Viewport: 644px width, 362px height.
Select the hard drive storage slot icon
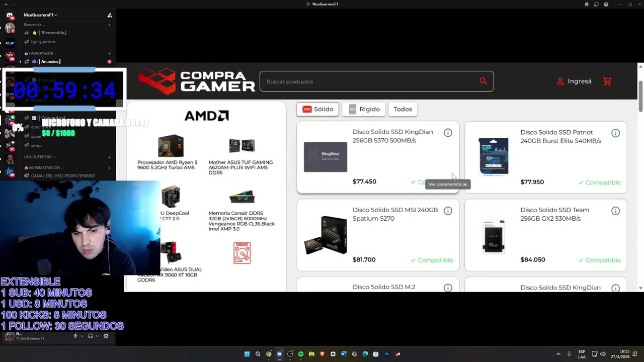pyautogui.click(x=242, y=253)
